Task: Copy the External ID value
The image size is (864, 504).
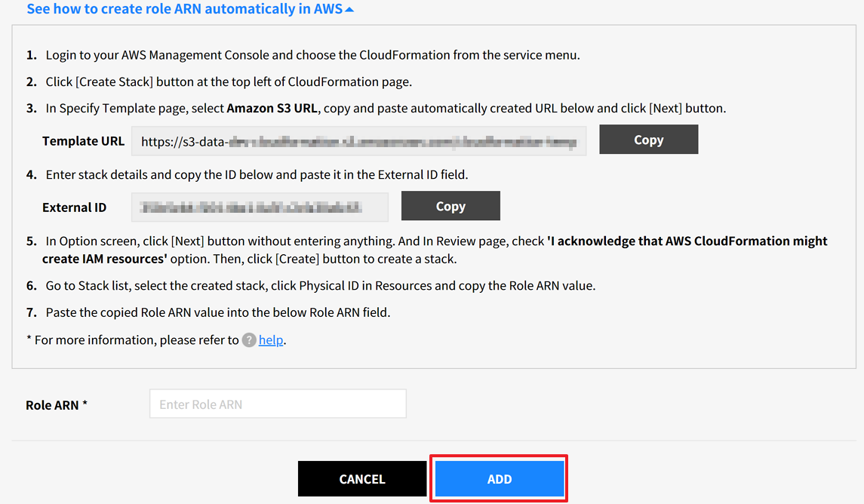Action: pos(450,206)
